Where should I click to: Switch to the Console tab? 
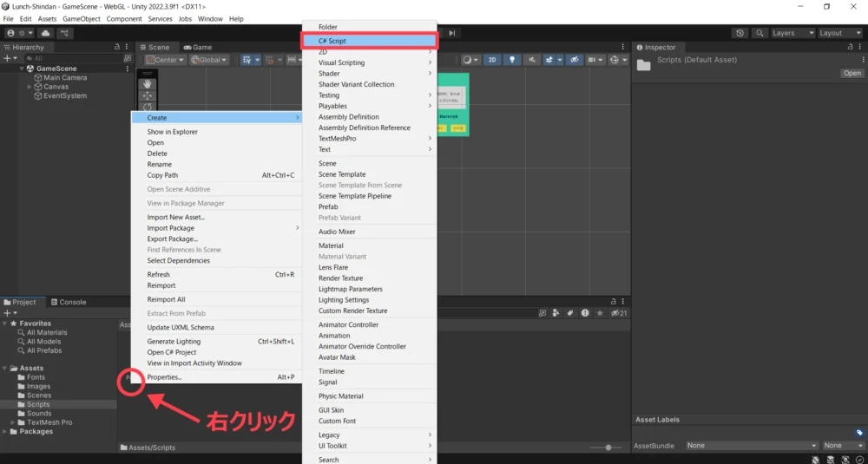coord(69,302)
